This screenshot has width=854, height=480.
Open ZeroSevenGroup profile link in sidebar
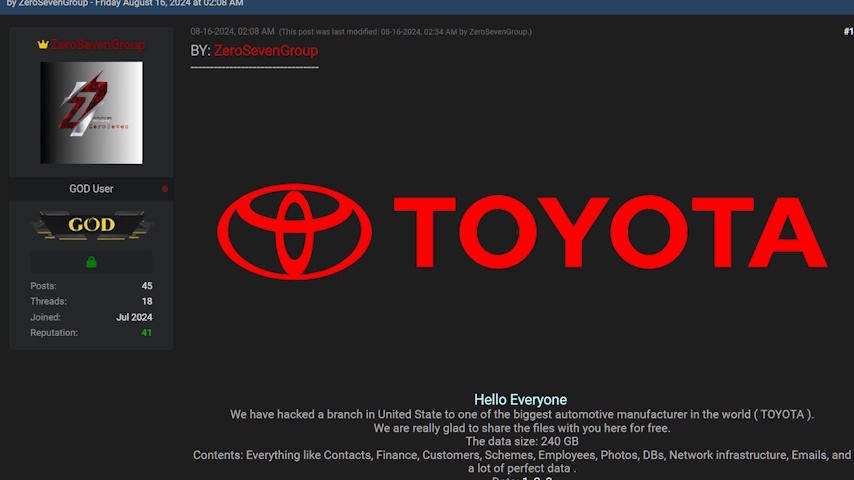coord(97,45)
